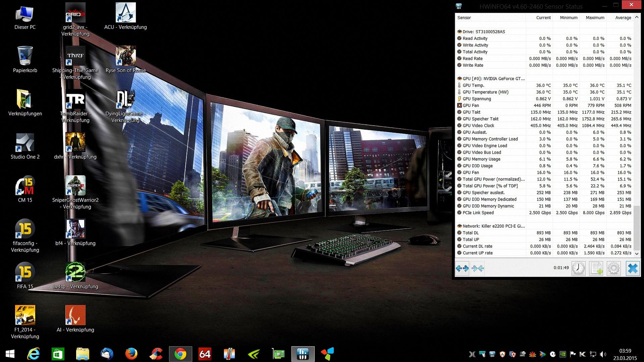Select the Drive: ST31000528AS sensor group row

(x=544, y=32)
